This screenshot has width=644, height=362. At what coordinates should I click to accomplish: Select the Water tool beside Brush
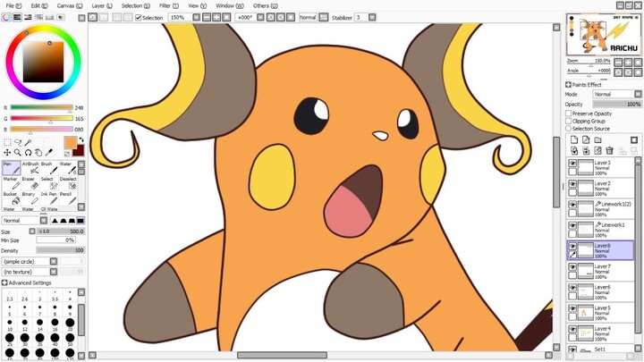68,168
